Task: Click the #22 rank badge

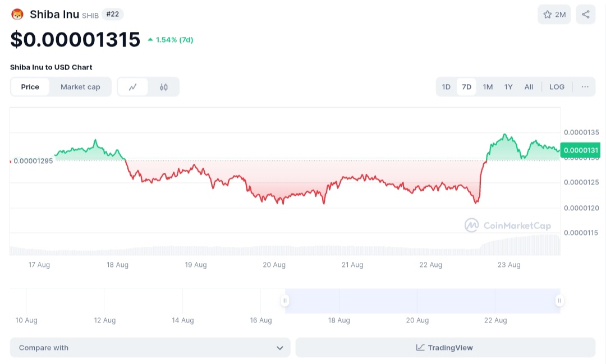Action: [112, 14]
